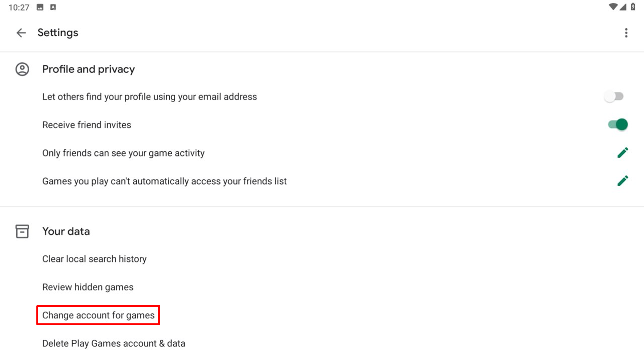Viewport: 644px width, 362px height.
Task: Tap Change account for games
Action: pyautogui.click(x=98, y=315)
